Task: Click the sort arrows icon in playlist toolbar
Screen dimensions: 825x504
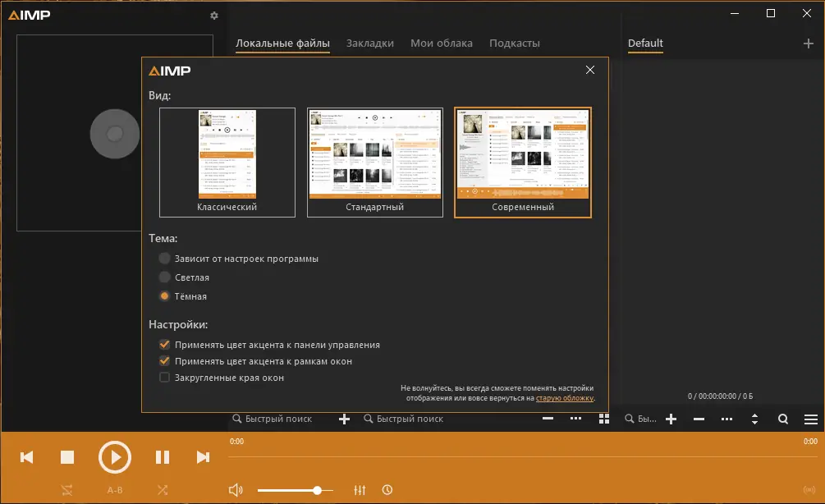Action: click(754, 419)
